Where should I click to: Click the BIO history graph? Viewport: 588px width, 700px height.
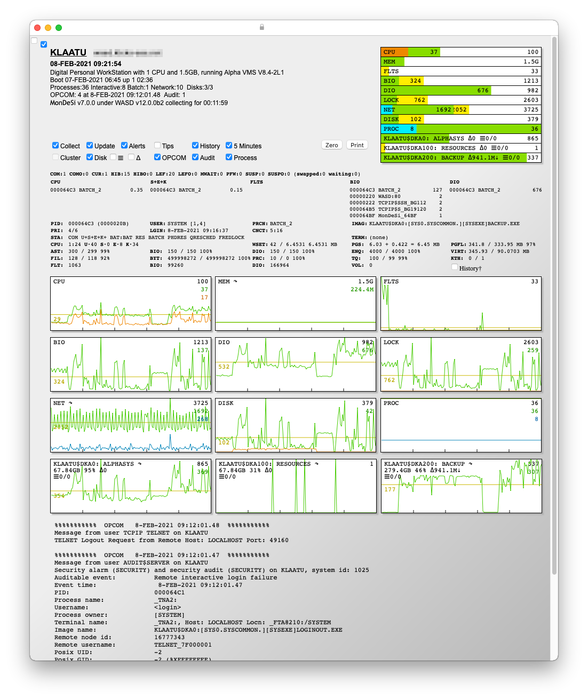point(131,364)
